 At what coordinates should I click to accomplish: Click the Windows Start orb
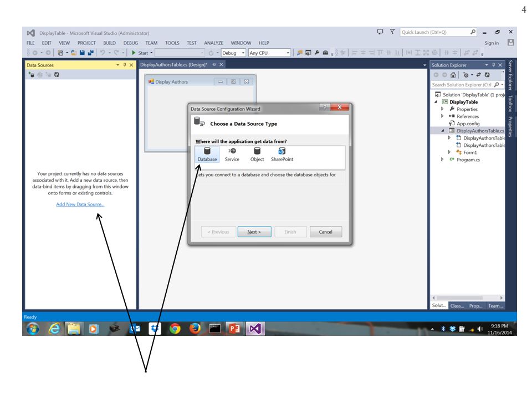33,329
